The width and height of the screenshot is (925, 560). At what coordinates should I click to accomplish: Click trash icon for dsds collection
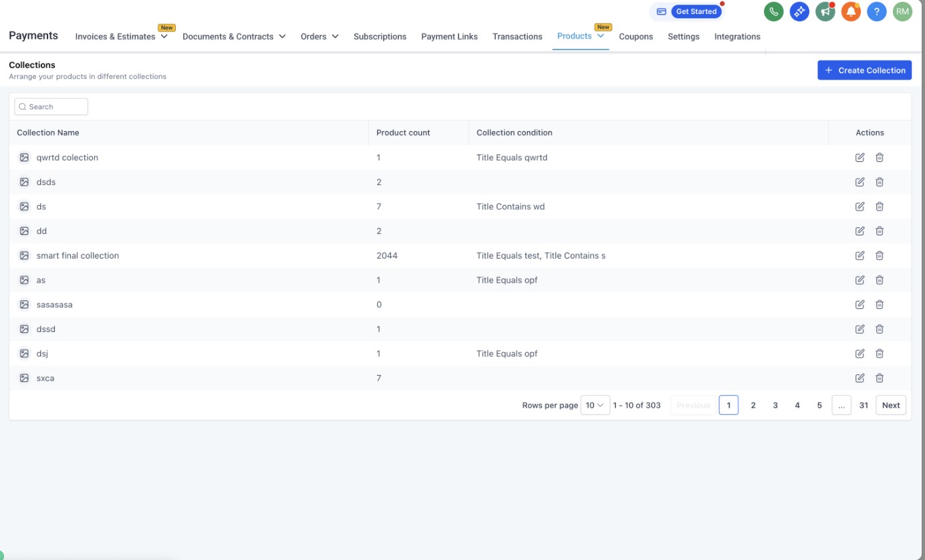coord(880,182)
